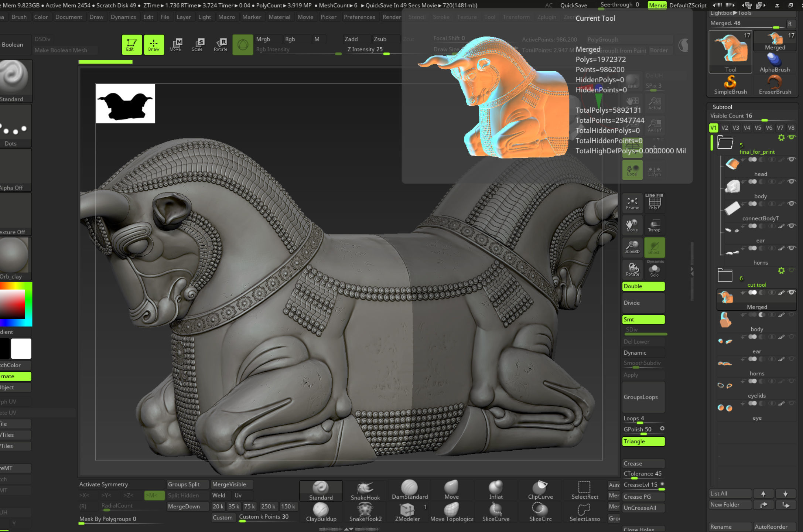Click New Folder in Subtool panel

point(730,505)
